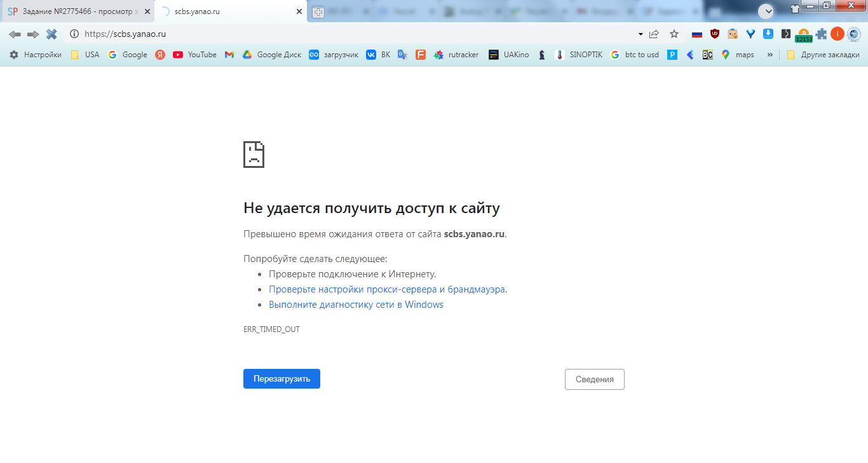Open the tab search dropdown button
868x463 pixels.
tap(766, 11)
